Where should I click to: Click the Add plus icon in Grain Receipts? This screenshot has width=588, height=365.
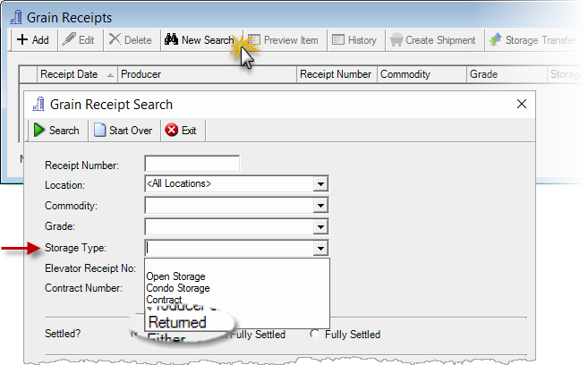(22, 39)
